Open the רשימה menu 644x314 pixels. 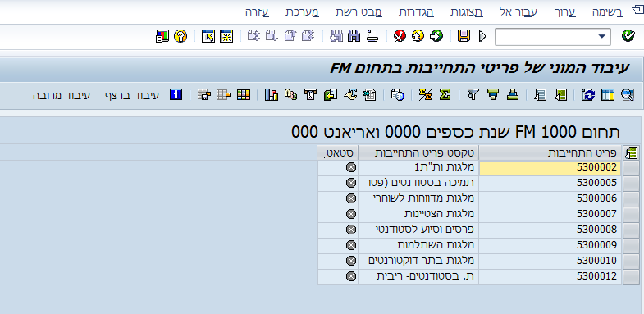607,12
